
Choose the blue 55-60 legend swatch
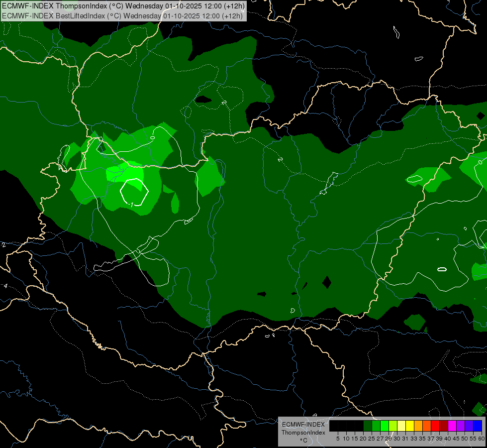coord(478,426)
